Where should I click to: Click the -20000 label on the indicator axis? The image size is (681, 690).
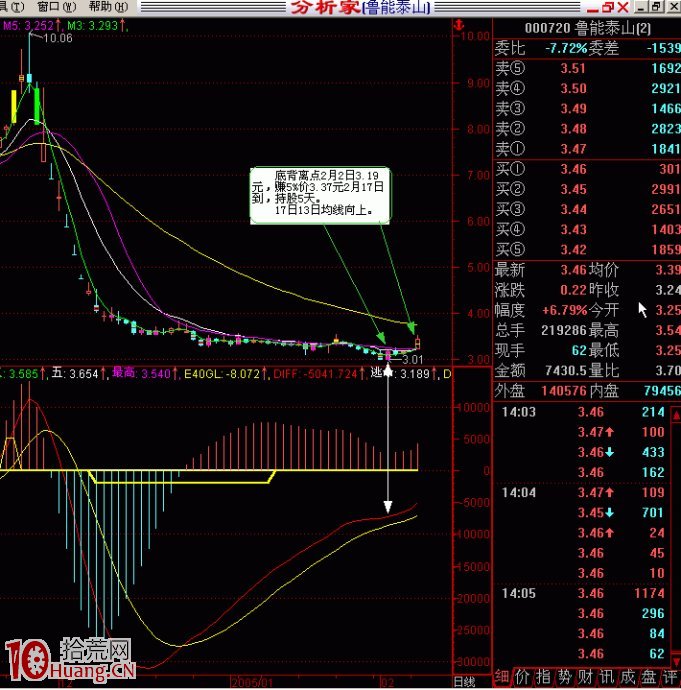tap(474, 598)
